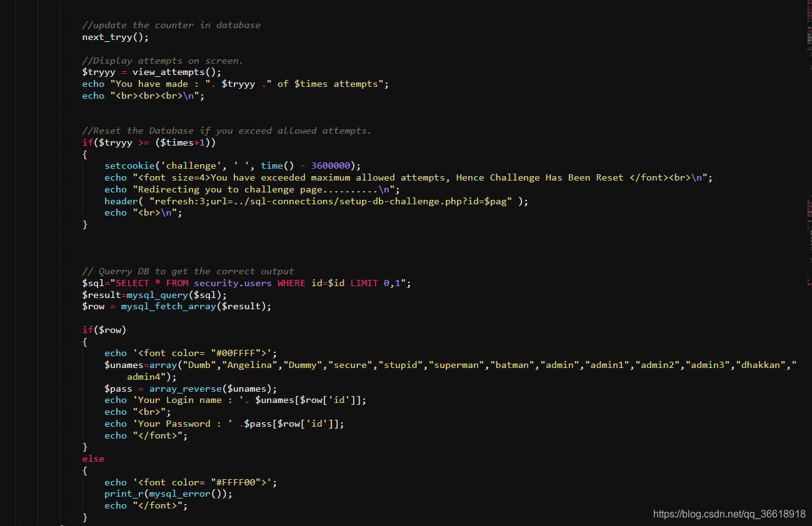Click the echo '<font color= "#00FFFF">' line
The height and width of the screenshot is (526, 812).
coord(191,353)
